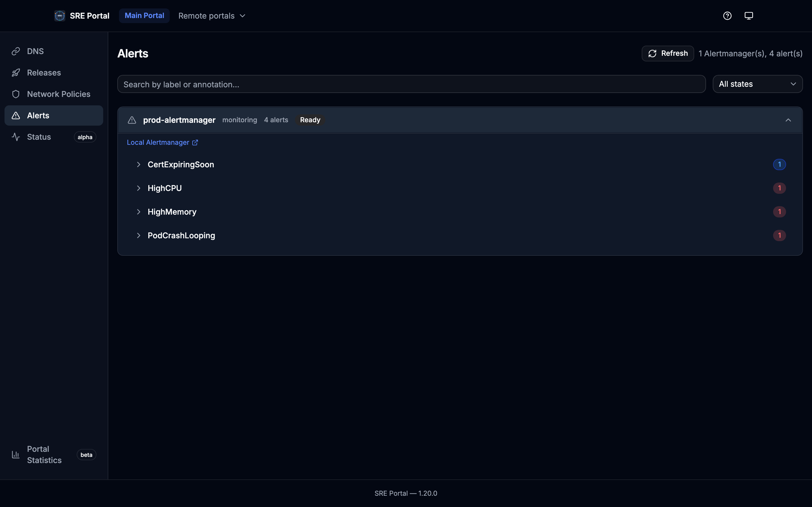Click the help question mark icon
Screen dimensions: 812x507
[727, 16]
